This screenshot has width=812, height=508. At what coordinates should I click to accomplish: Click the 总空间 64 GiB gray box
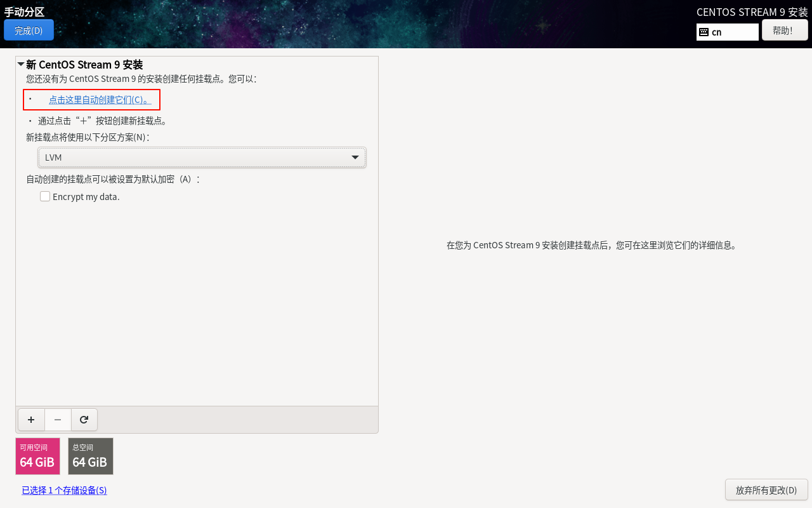pos(91,456)
